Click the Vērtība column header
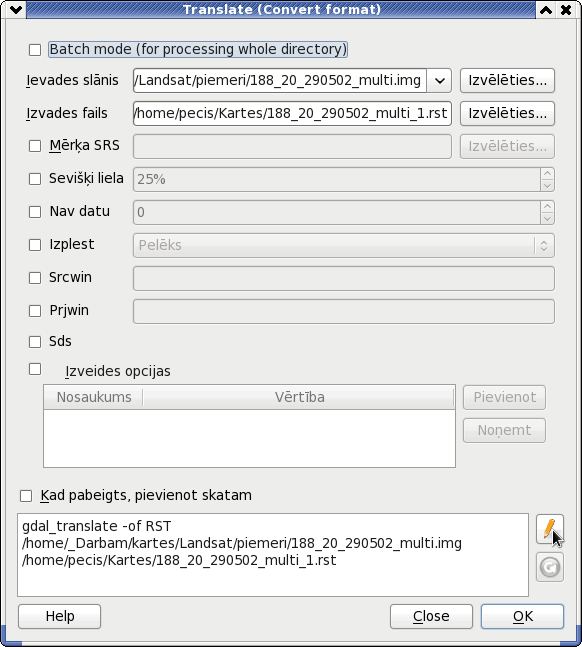Viewport: 582px width, 647px height. (x=299, y=397)
